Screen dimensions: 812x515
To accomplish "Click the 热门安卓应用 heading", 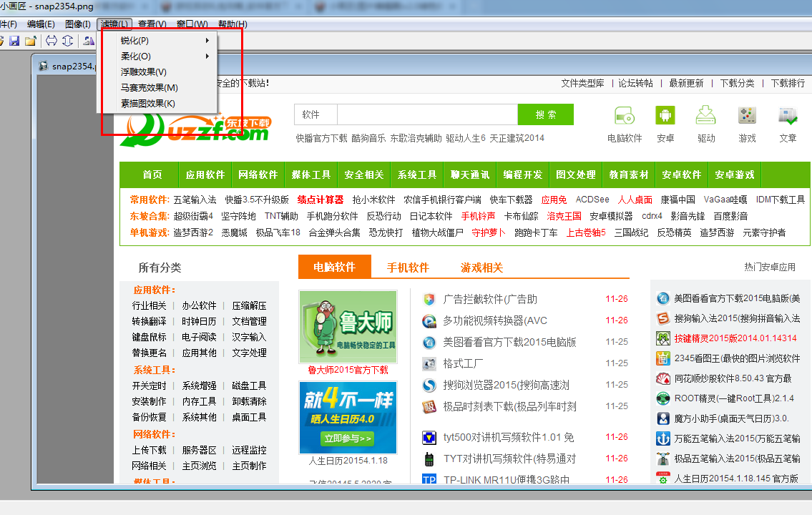I will [770, 267].
